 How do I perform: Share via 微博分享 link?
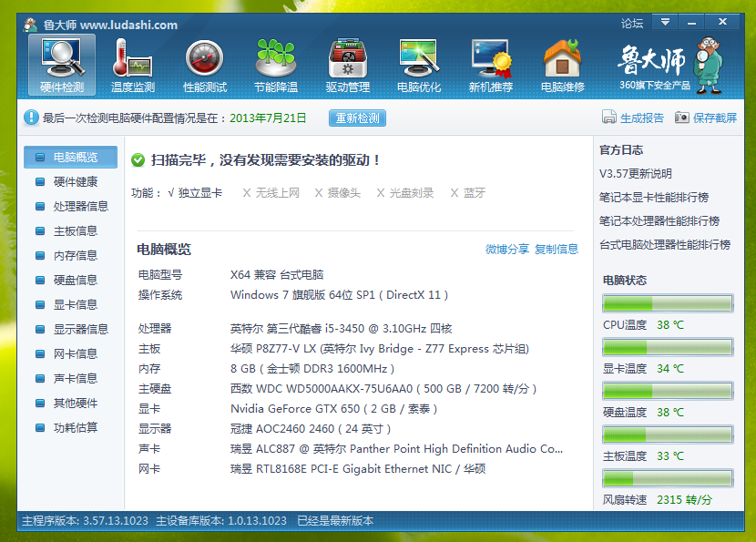pos(507,250)
